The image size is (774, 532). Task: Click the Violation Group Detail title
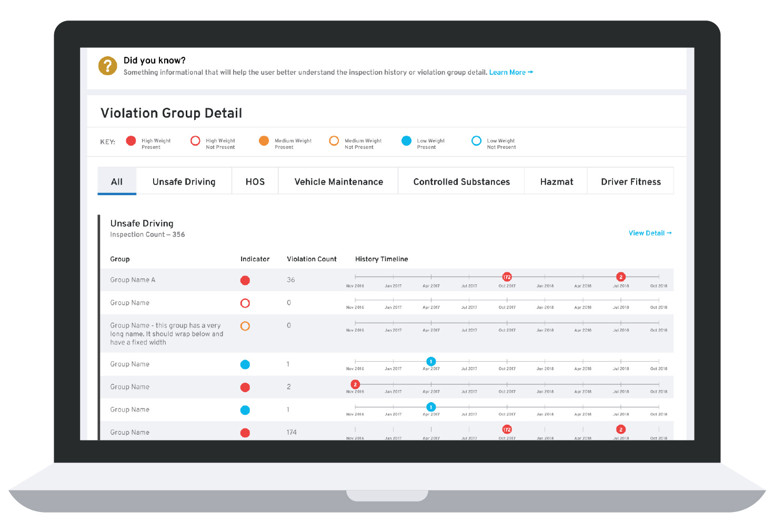(x=171, y=113)
